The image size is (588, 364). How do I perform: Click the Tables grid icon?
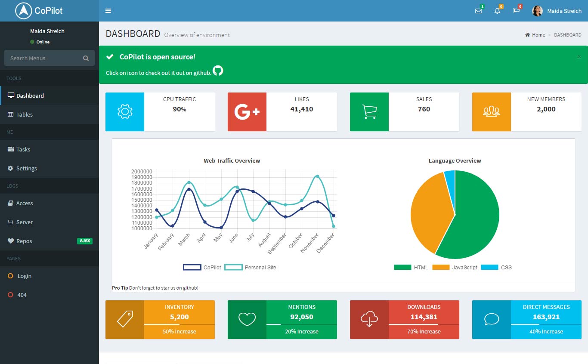[11, 114]
